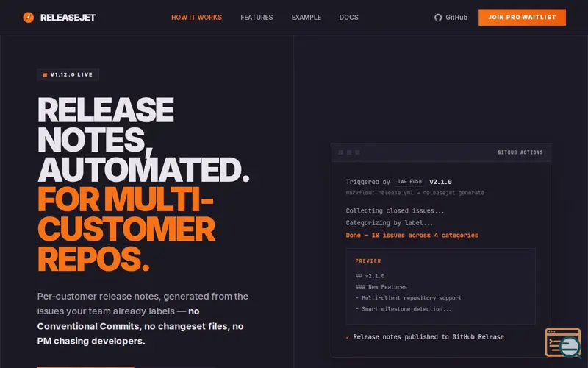The height and width of the screenshot is (368, 588).
Task: Click 'Done — 18 issues across 4 categories'
Action: click(x=412, y=235)
